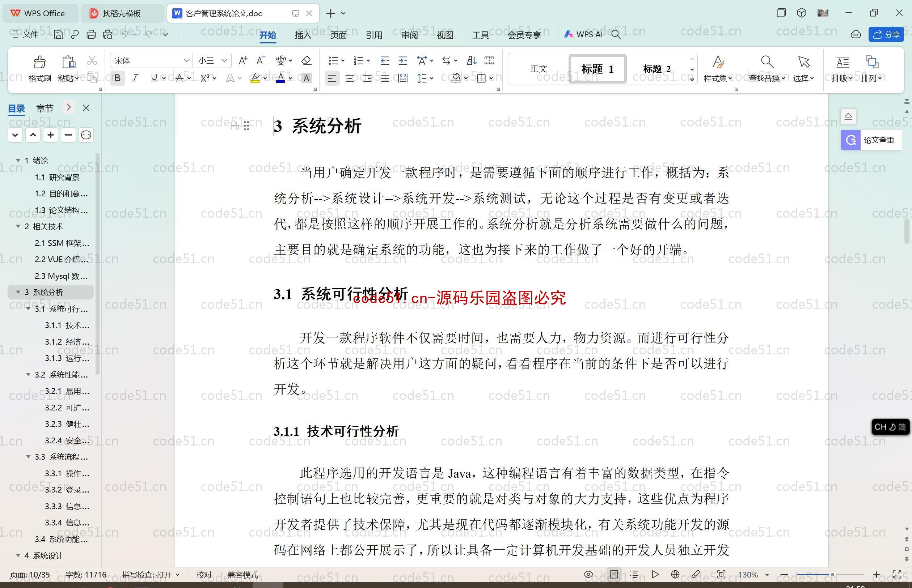Click the Find and Replace magnifier icon

click(x=767, y=61)
